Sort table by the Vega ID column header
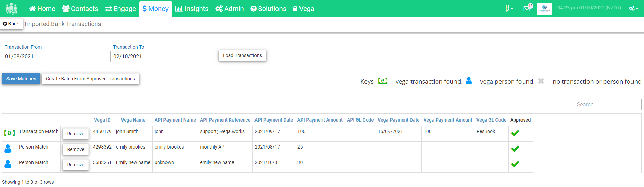The width and height of the screenshot is (644, 187). click(x=102, y=120)
